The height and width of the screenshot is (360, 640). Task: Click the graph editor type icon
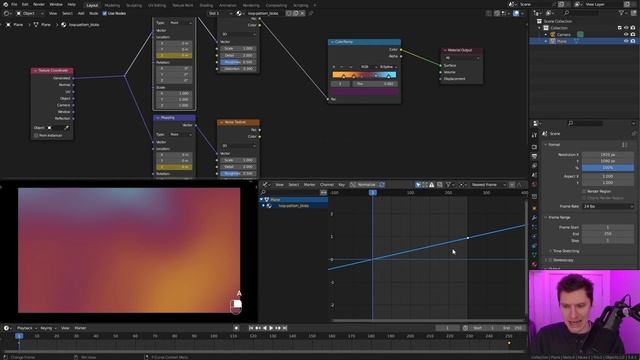pos(266,185)
